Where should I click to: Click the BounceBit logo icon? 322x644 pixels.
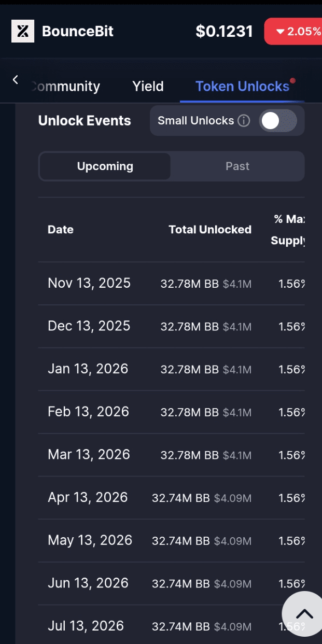[23, 31]
